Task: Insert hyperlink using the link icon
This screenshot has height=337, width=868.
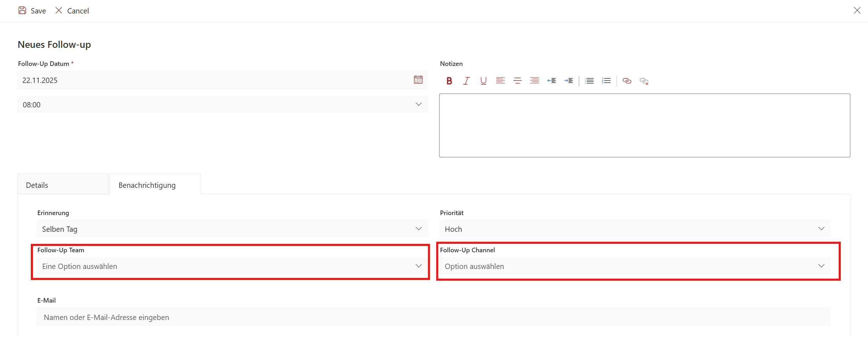Action: pyautogui.click(x=627, y=81)
